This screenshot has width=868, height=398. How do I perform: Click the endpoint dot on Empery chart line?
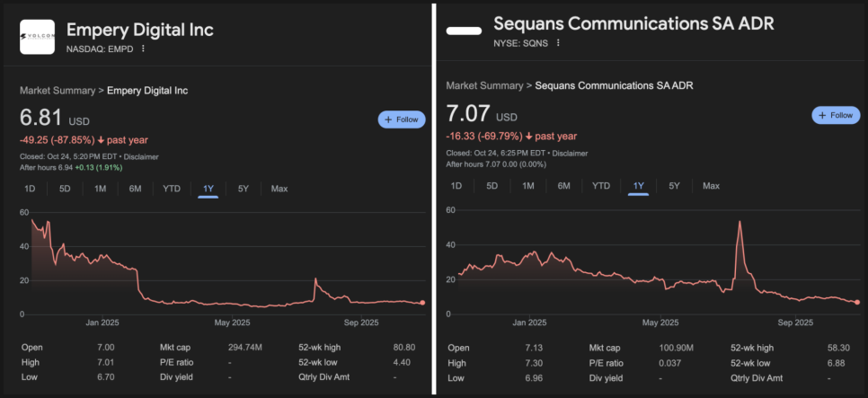[x=422, y=303]
